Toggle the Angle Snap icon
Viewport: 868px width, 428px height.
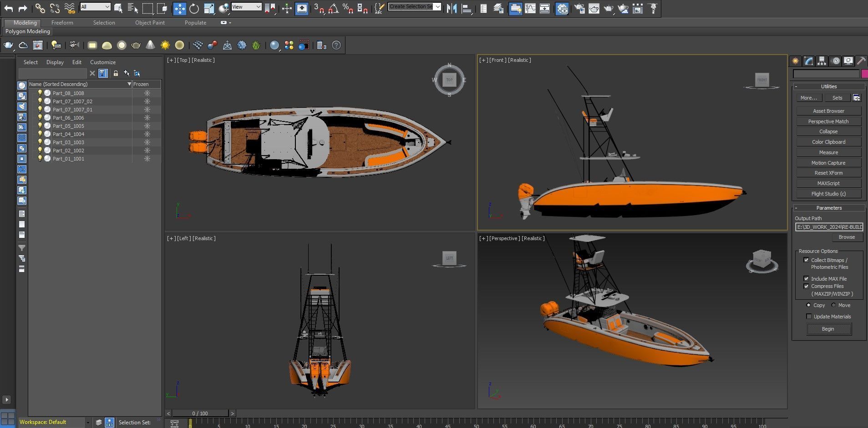point(333,8)
